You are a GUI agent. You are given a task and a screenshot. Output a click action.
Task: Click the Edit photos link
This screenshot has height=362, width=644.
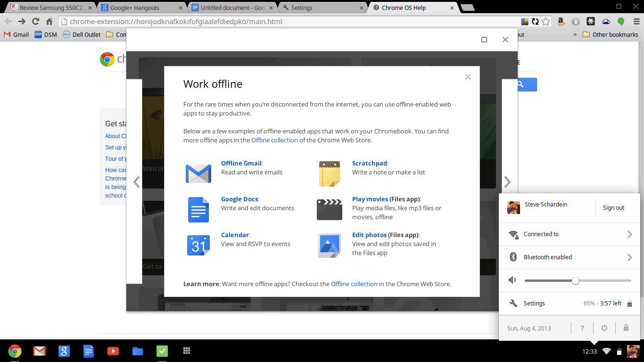point(370,235)
